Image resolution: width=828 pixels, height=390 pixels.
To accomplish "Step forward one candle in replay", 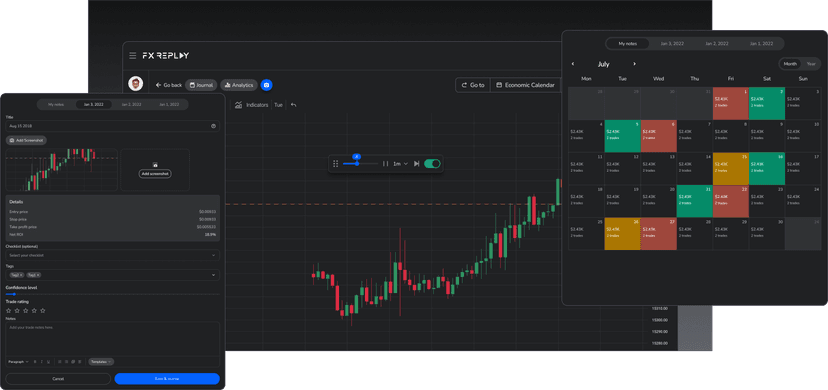I will (417, 164).
